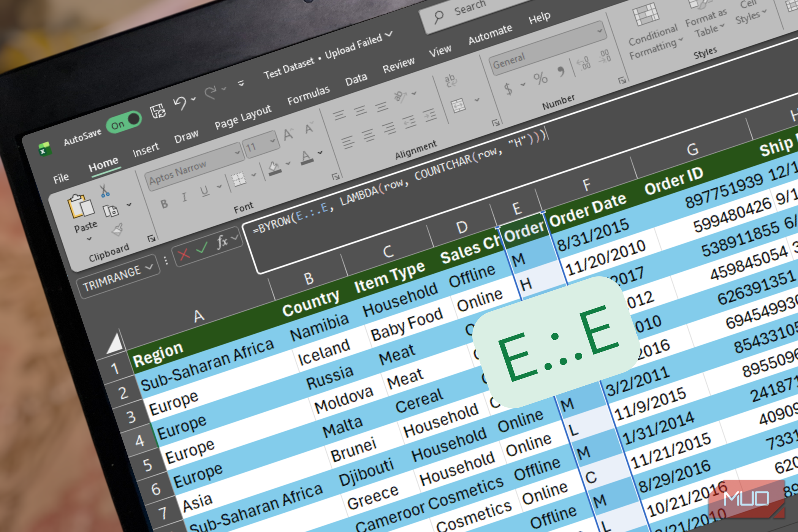Click the Save icon in the title bar
The image size is (798, 532).
click(x=158, y=111)
